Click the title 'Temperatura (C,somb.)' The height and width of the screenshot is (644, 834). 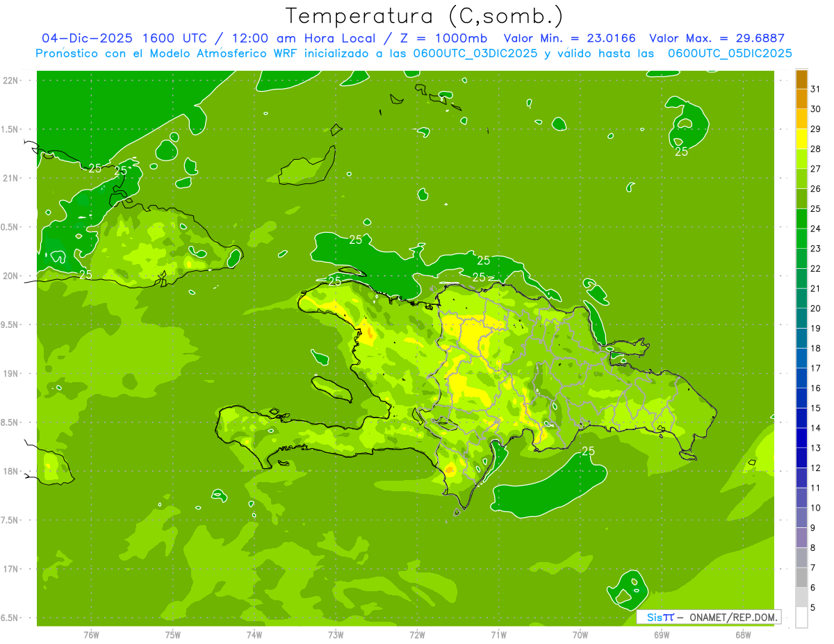[425, 16]
